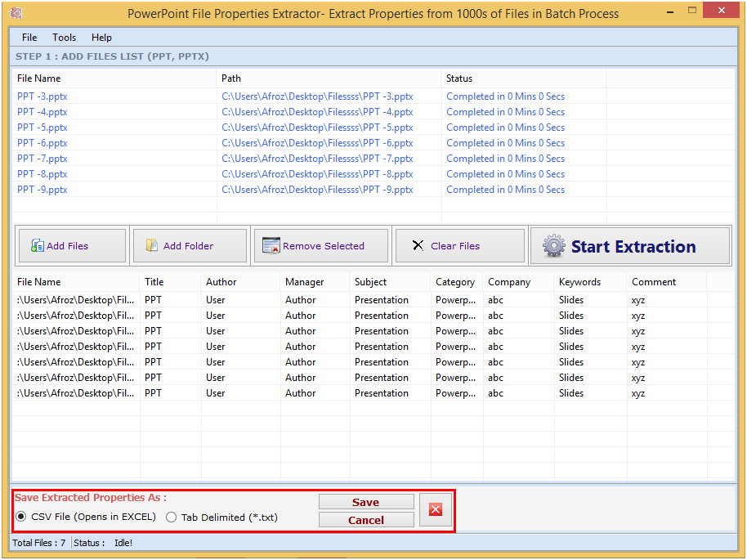The width and height of the screenshot is (747, 560).
Task: Click the Remove Selected table icon
Action: [x=271, y=245]
